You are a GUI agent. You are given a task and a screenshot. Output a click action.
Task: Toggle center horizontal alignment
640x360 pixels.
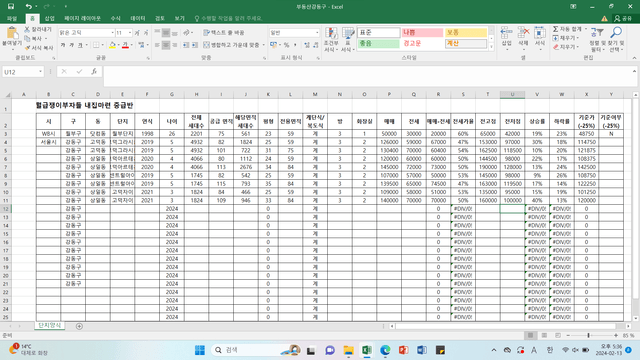166,45
